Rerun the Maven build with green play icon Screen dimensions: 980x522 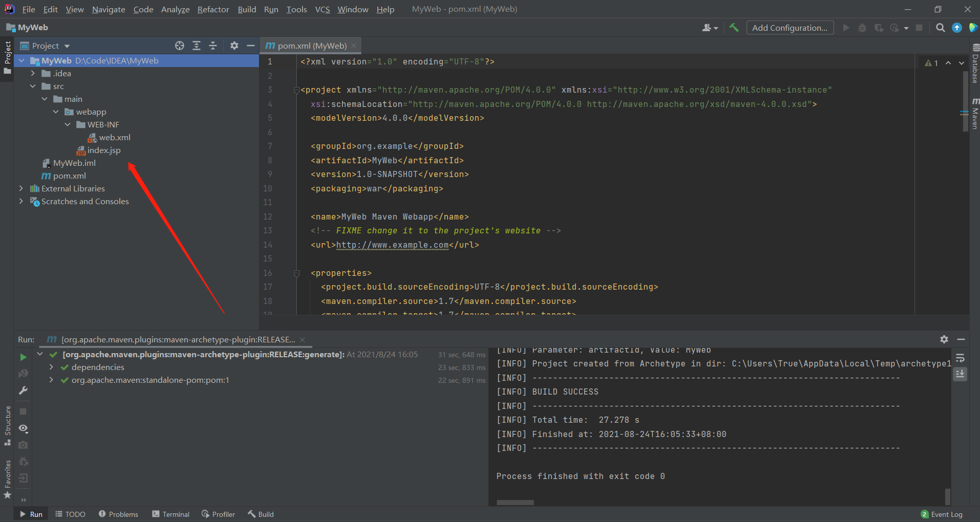point(23,357)
